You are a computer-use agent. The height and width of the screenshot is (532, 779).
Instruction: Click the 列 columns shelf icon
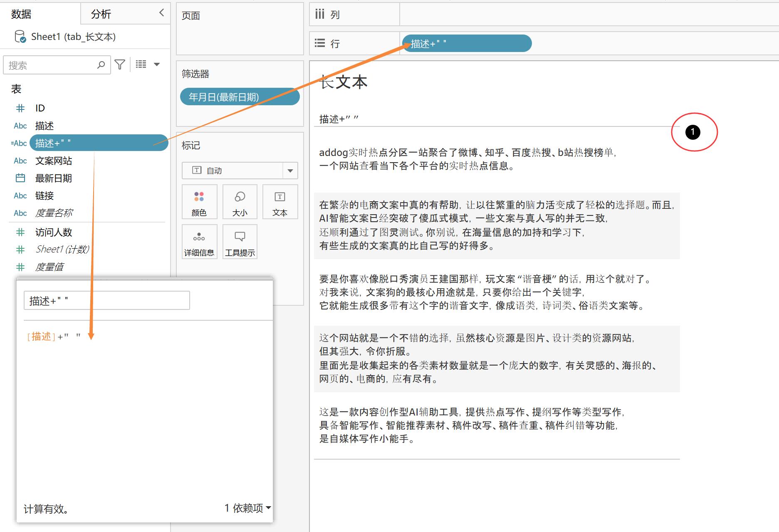[319, 14]
